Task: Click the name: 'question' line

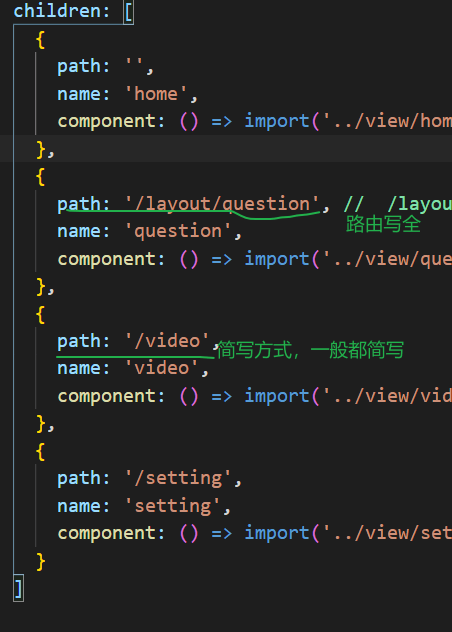Action: (149, 231)
